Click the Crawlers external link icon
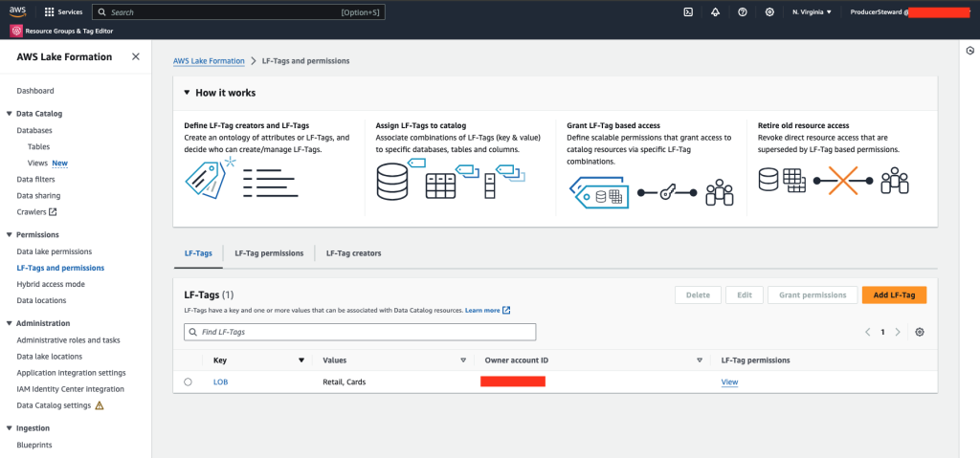980x458 pixels. (54, 212)
